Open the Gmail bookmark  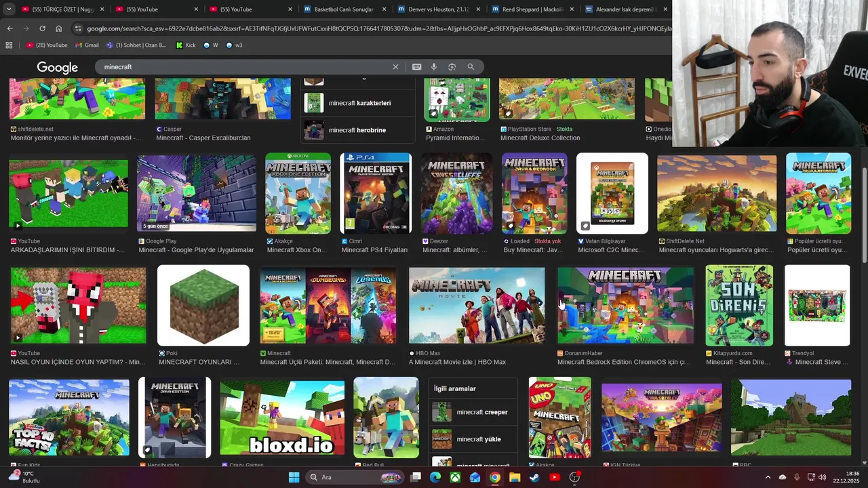87,45
